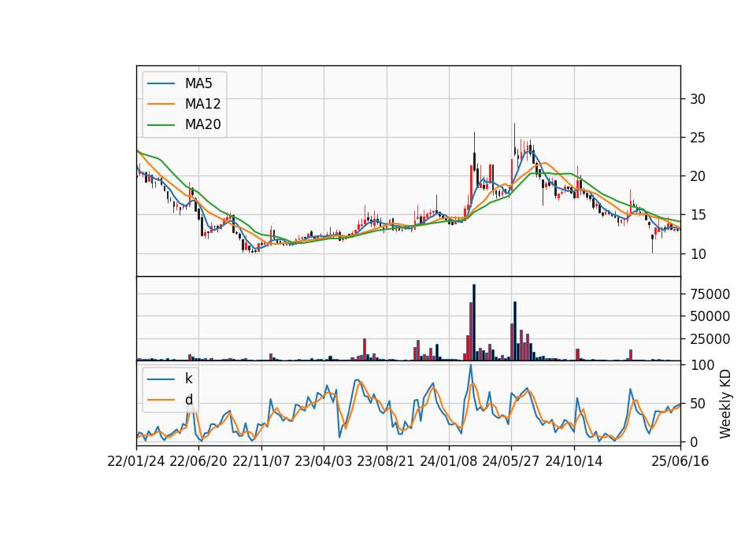Click the 25/06/16 date label
Viewport: 756px width, 543px height.
680,462
